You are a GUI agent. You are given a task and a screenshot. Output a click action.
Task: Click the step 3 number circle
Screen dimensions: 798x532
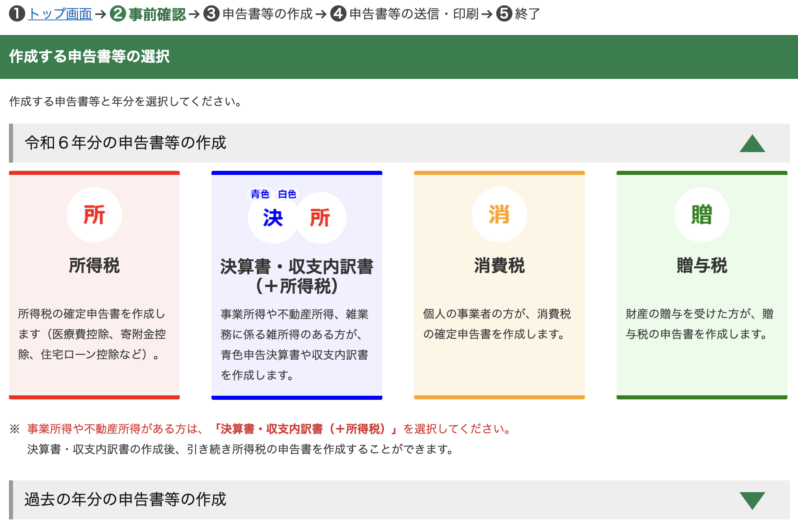tap(211, 14)
